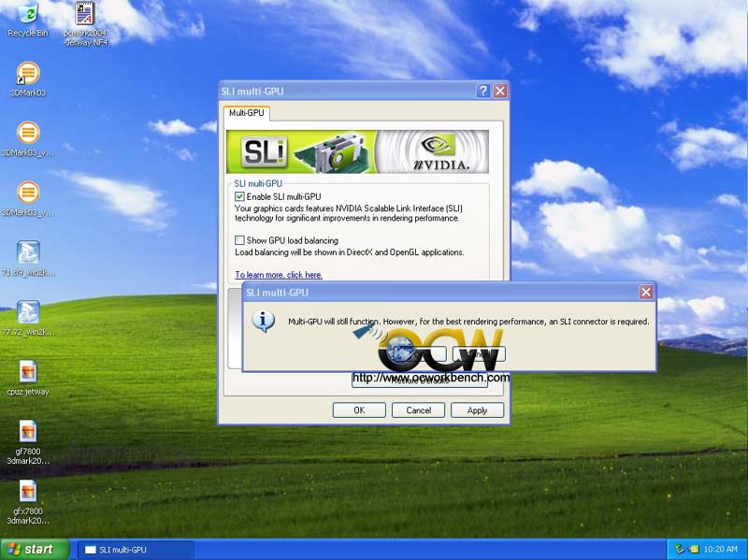The image size is (748, 560).
Task: Select the third 3DMark03_v... desktop icon
Action: click(x=28, y=199)
